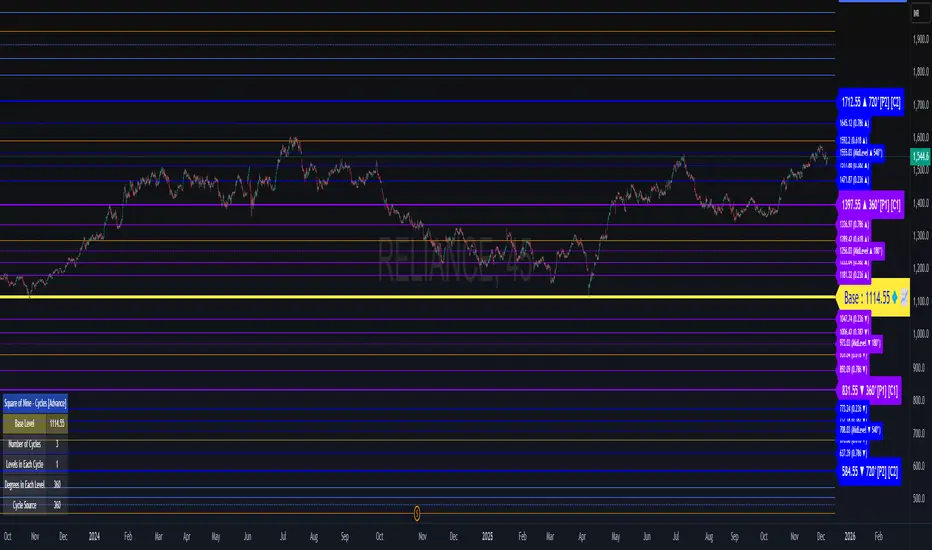
Task: Click the 1114.55 value in the table
Action: pyautogui.click(x=57, y=423)
